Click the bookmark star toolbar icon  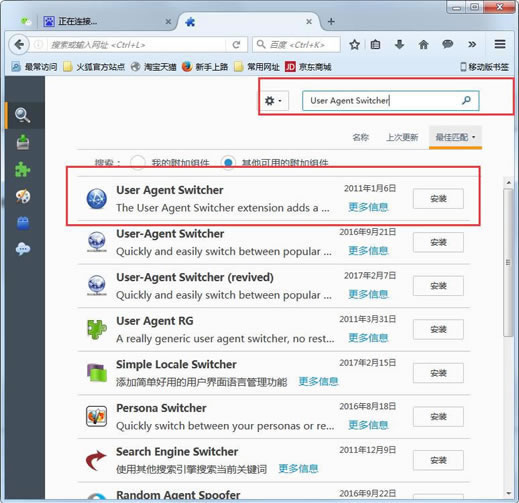(354, 44)
